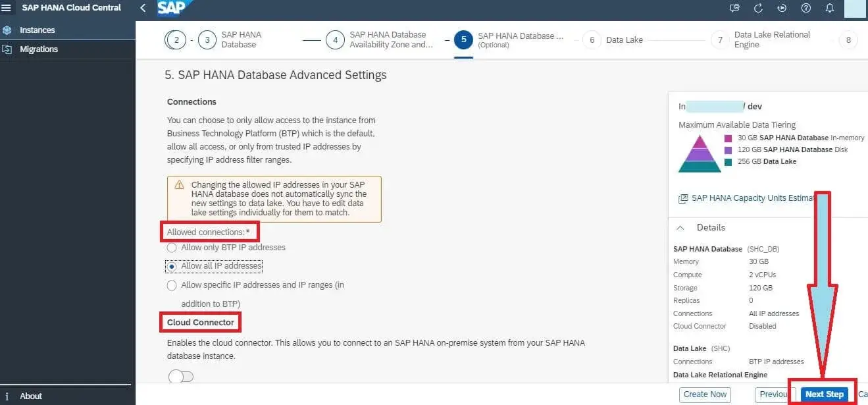868x405 pixels.
Task: Select Allow specific IP addresses and ranges
Action: click(x=172, y=285)
